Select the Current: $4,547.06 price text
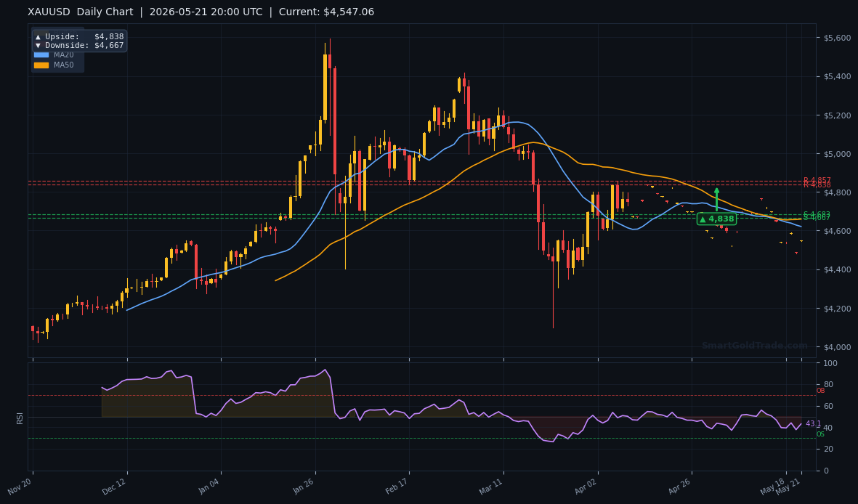Screen dimensions: 858x504 pyautogui.click(x=327, y=12)
